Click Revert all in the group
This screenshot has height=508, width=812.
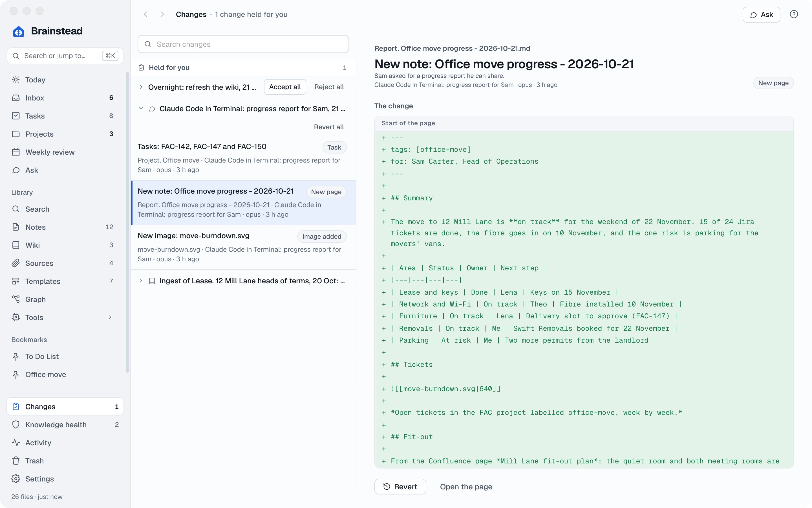click(329, 127)
